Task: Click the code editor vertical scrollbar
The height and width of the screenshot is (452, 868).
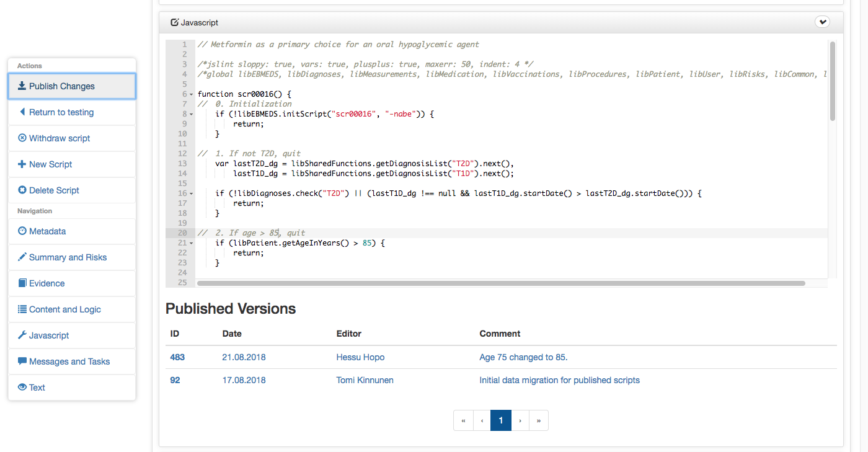Action: click(832, 81)
